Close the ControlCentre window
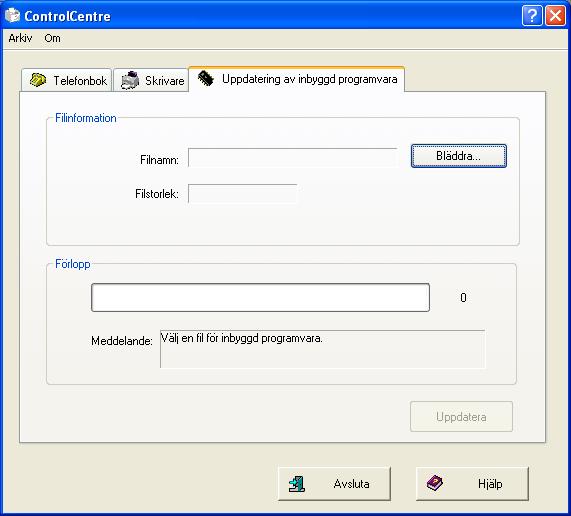571x516 pixels. click(555, 16)
